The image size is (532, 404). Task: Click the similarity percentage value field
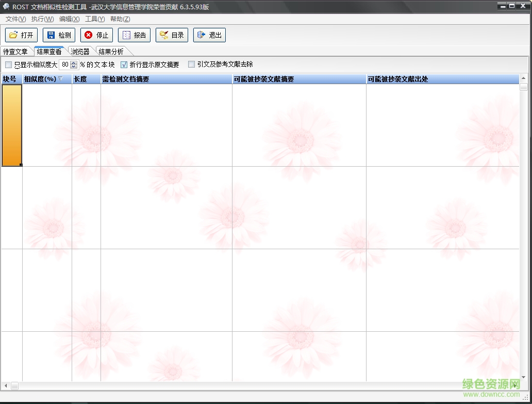[x=64, y=64]
